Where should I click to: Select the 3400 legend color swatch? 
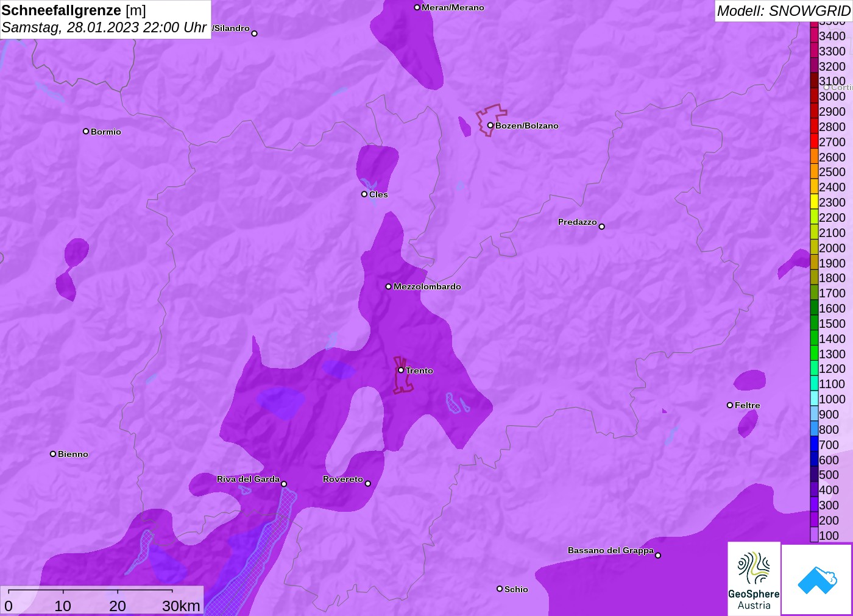click(814, 35)
